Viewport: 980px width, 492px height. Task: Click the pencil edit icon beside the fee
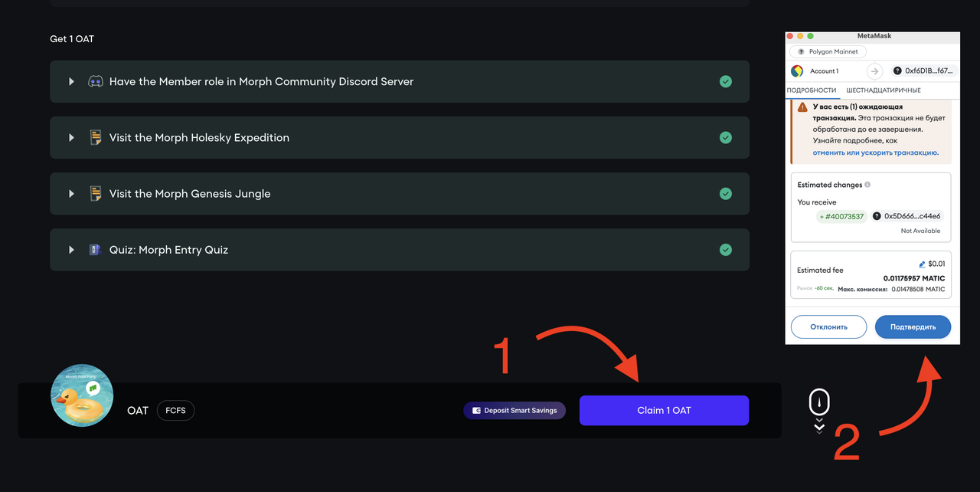[x=922, y=264]
